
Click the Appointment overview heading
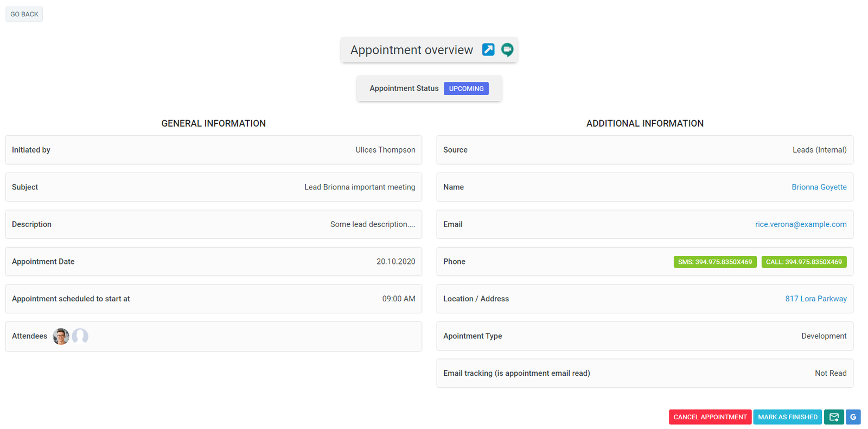coord(411,50)
